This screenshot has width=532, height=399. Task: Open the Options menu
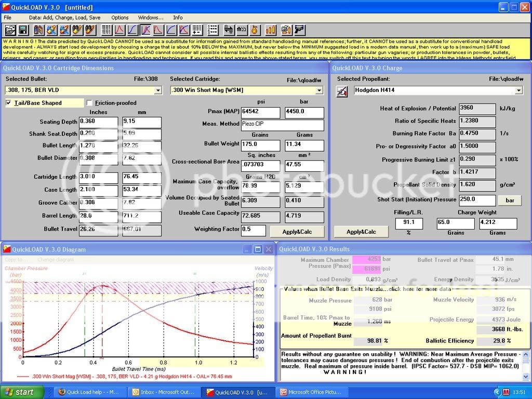pyautogui.click(x=120, y=17)
